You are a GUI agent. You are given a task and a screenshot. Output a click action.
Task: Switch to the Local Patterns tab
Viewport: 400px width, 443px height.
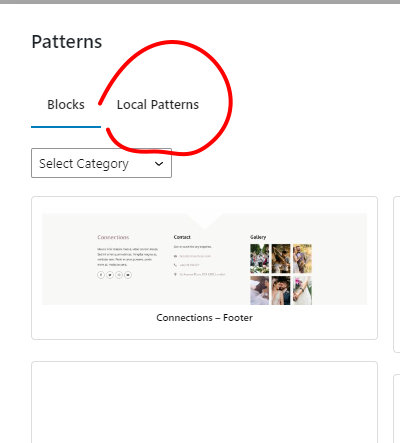click(x=158, y=105)
